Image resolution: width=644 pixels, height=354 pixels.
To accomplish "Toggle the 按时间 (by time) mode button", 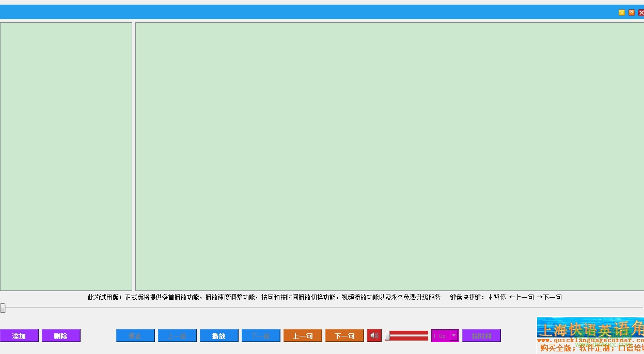I will click(x=481, y=336).
